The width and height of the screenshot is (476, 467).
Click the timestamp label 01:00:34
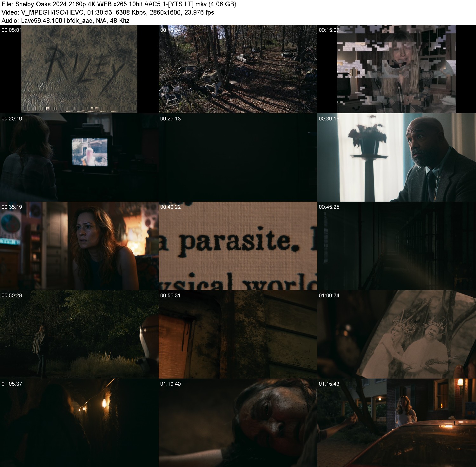329,295
